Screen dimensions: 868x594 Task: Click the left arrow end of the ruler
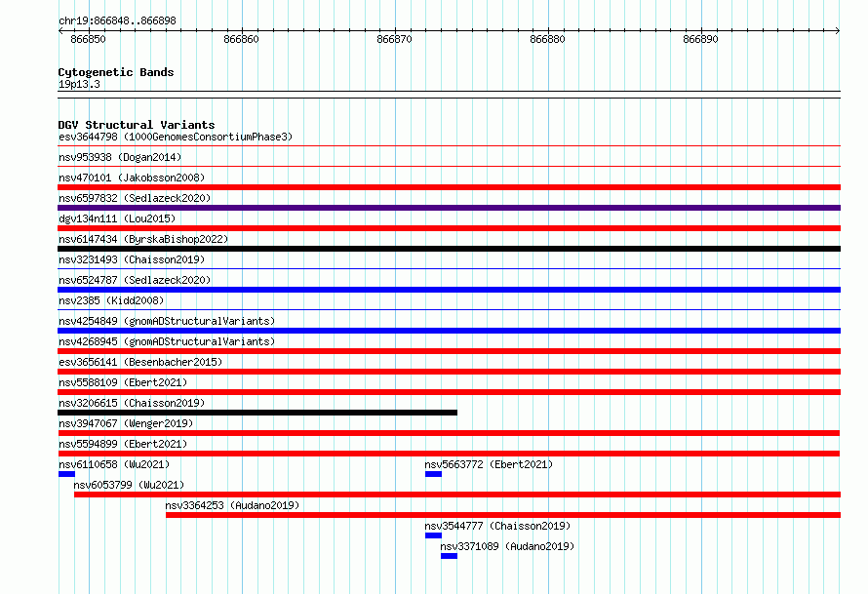[60, 30]
